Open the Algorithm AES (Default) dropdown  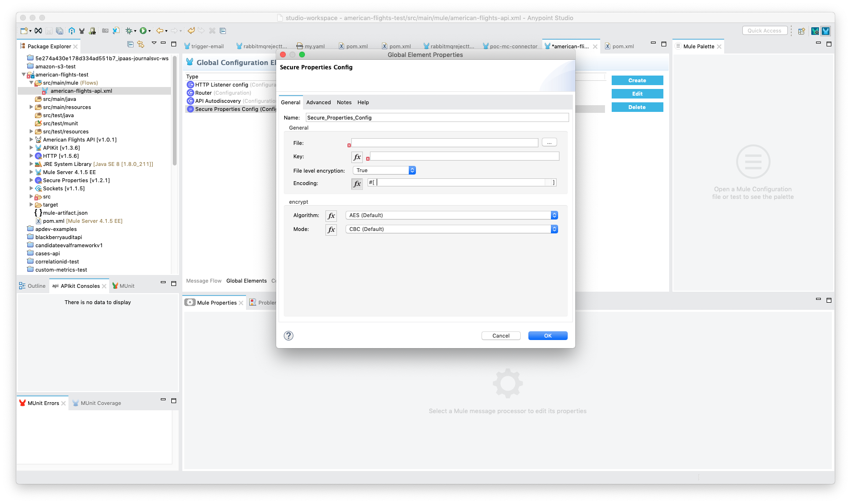[451, 215]
